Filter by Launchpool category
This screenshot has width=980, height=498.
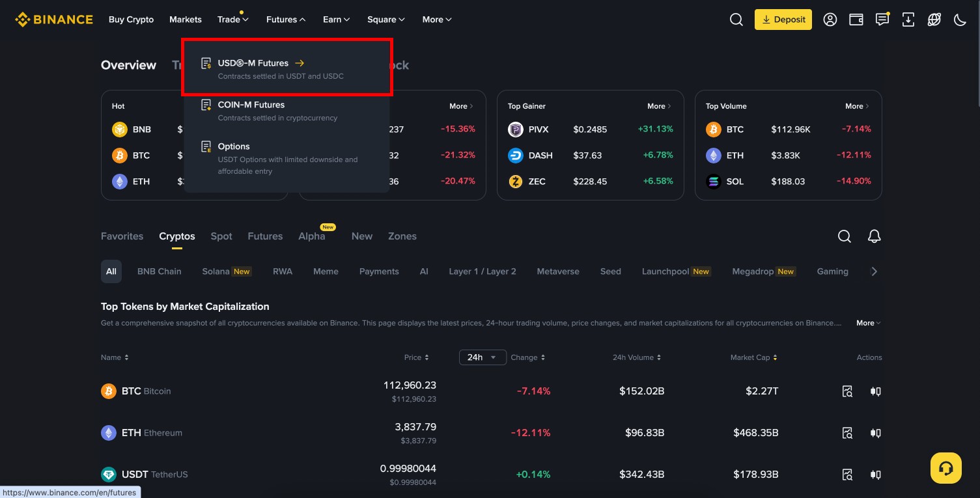click(676, 271)
